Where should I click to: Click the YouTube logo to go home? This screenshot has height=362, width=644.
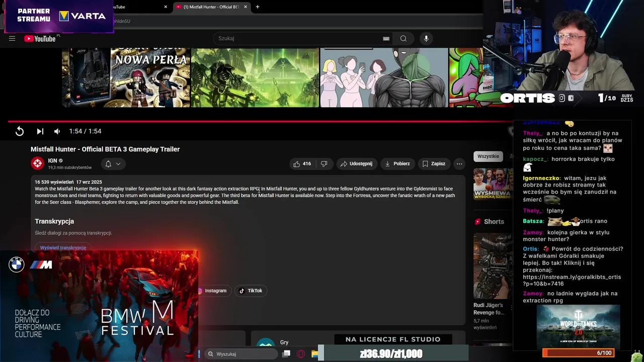point(40,39)
